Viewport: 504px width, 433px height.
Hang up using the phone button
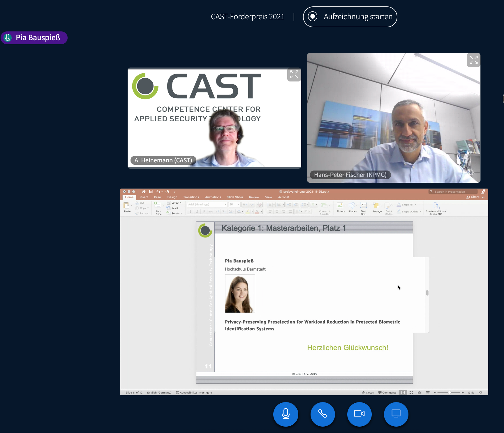tap(323, 414)
